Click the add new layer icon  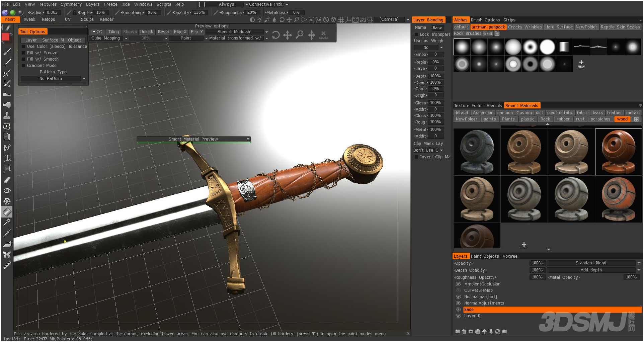coord(458,332)
